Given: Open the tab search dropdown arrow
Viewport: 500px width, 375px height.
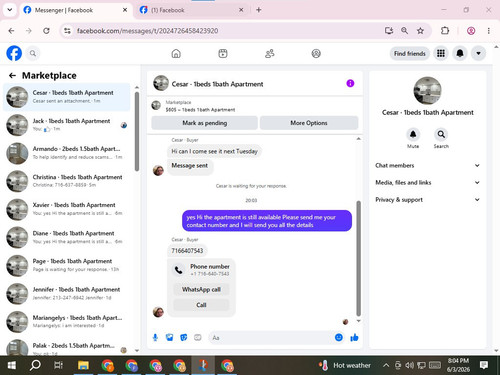Looking at the screenshot, I should pos(10,10).
